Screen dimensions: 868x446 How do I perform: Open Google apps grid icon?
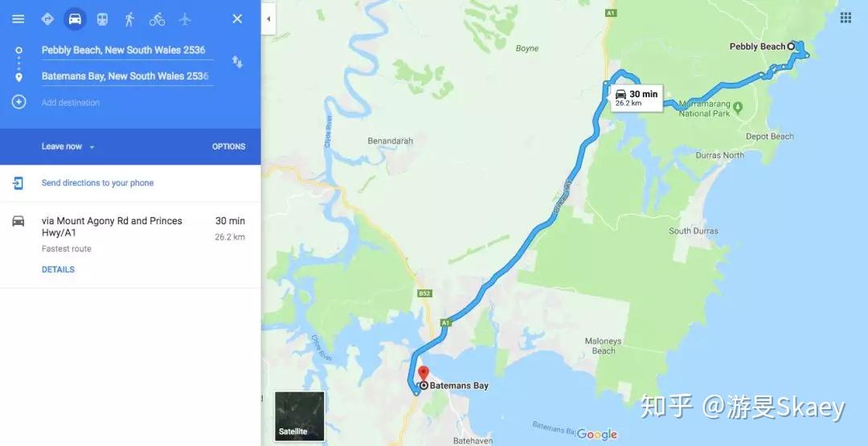point(845,18)
